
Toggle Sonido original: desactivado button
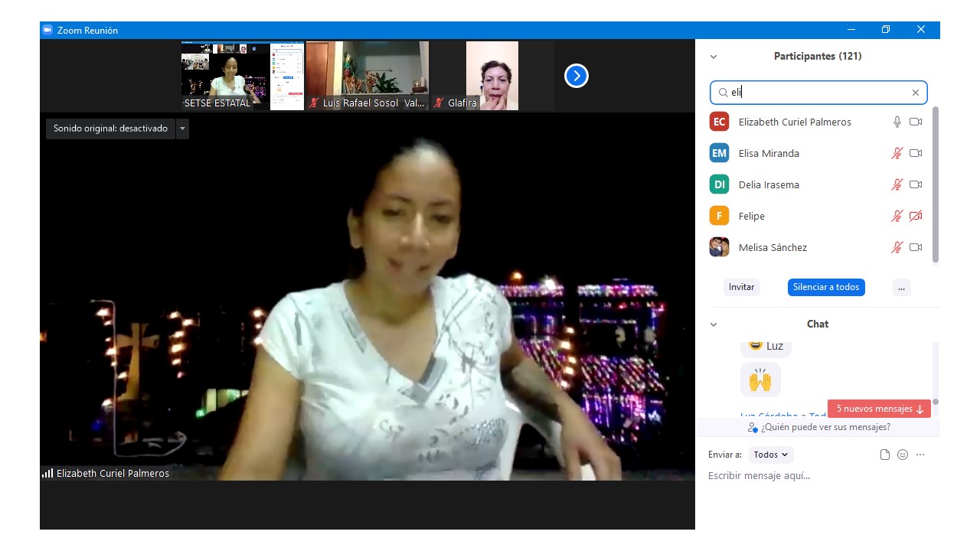coord(110,129)
